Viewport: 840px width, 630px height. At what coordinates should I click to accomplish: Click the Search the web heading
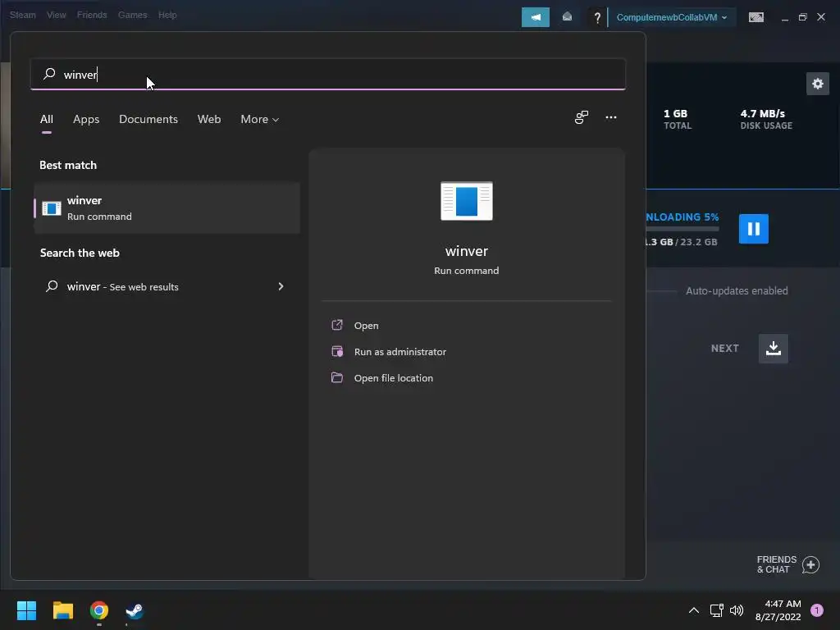coord(80,253)
